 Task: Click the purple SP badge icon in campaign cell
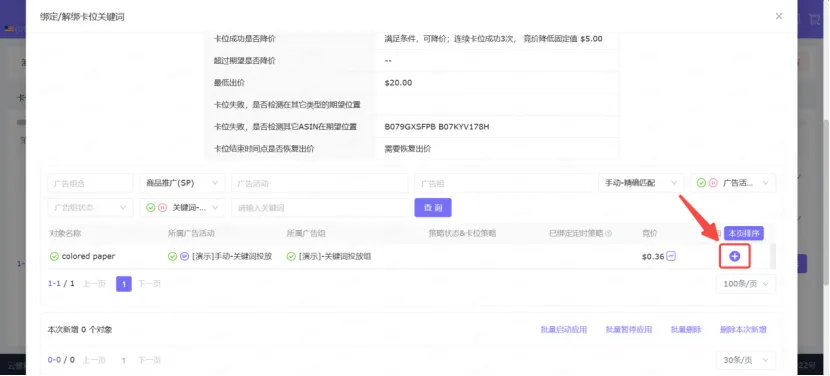click(185, 256)
